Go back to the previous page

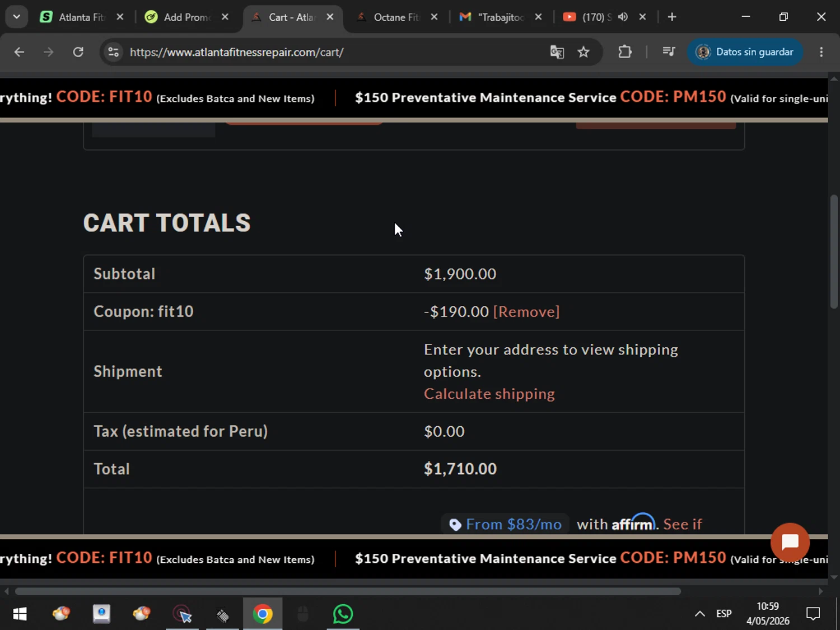pos(19,52)
